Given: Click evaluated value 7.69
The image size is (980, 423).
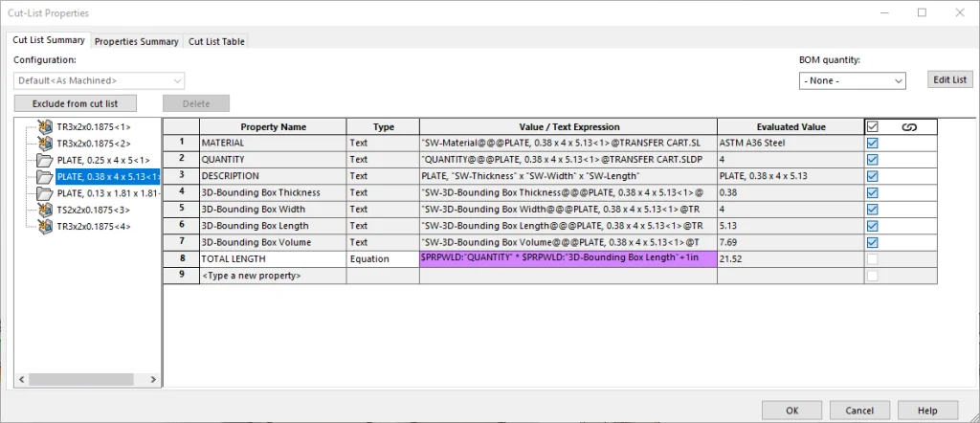Looking at the screenshot, I should 791,242.
